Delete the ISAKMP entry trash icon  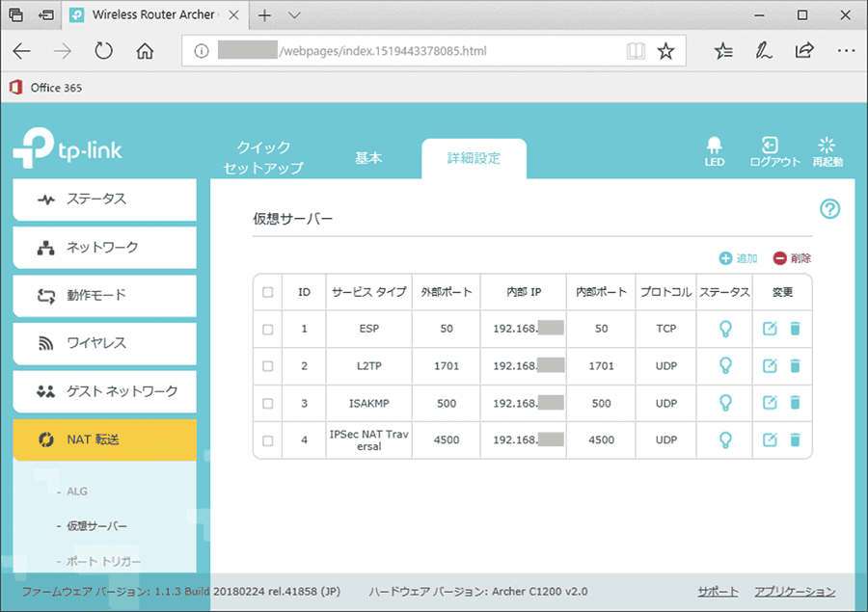(x=795, y=403)
